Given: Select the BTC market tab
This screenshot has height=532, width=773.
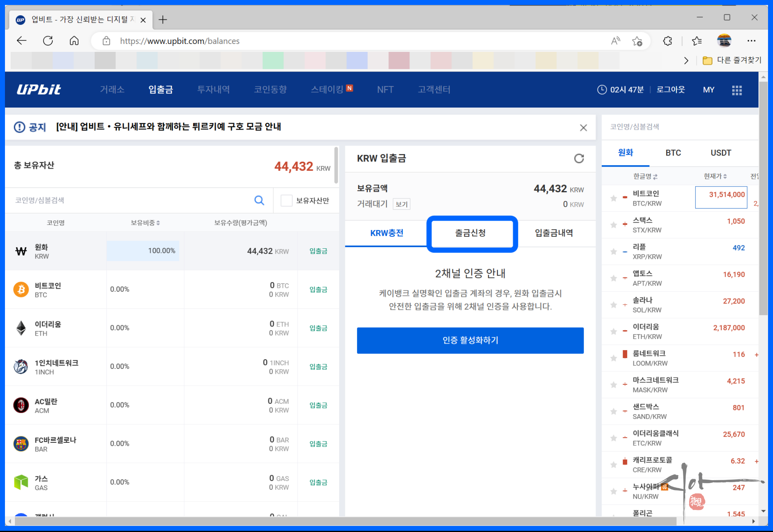Looking at the screenshot, I should pos(673,153).
